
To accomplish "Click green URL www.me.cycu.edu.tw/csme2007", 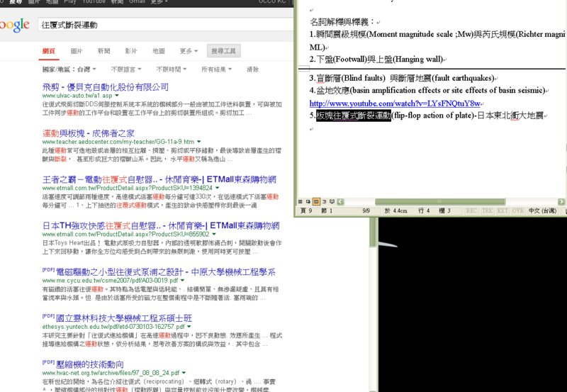I will (110, 281).
